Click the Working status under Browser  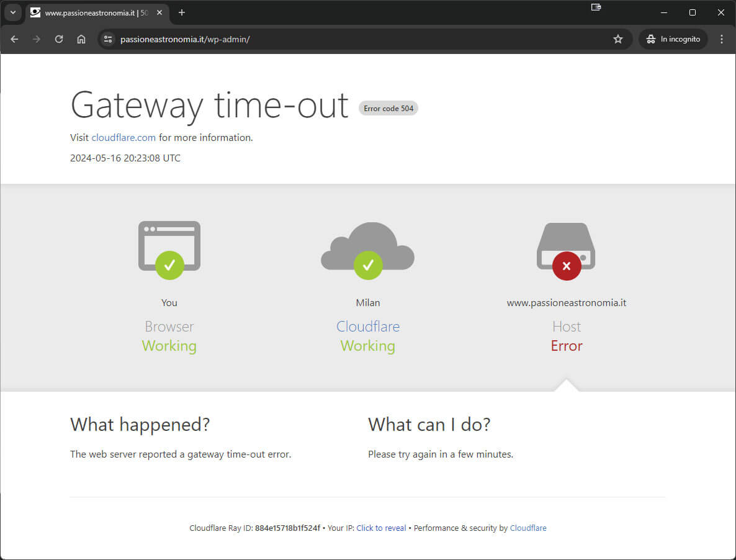point(169,346)
